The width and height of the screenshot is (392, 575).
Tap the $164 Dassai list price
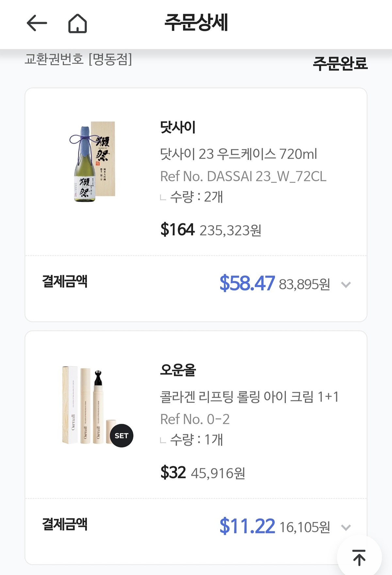177,229
